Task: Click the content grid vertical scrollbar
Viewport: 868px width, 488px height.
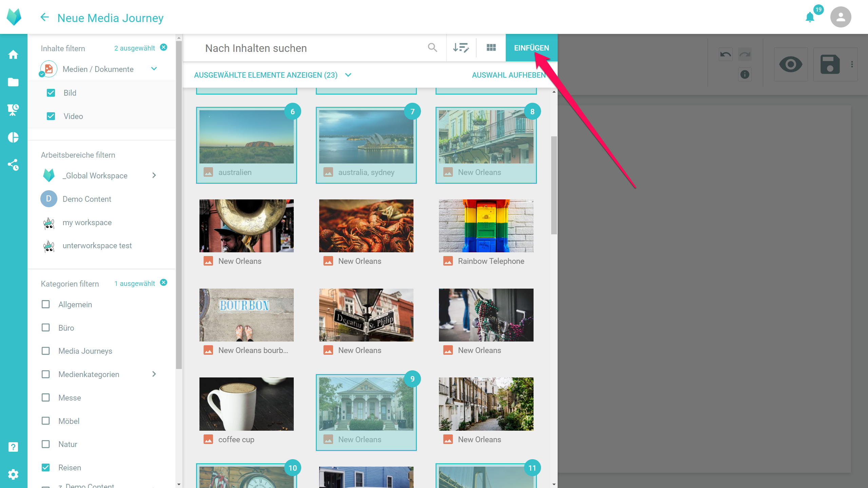Action: [x=554, y=185]
